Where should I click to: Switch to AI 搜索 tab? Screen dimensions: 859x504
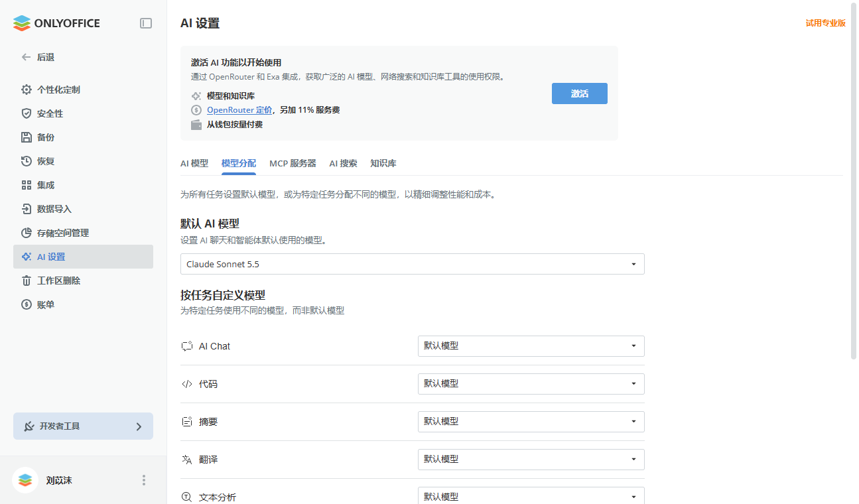[343, 163]
